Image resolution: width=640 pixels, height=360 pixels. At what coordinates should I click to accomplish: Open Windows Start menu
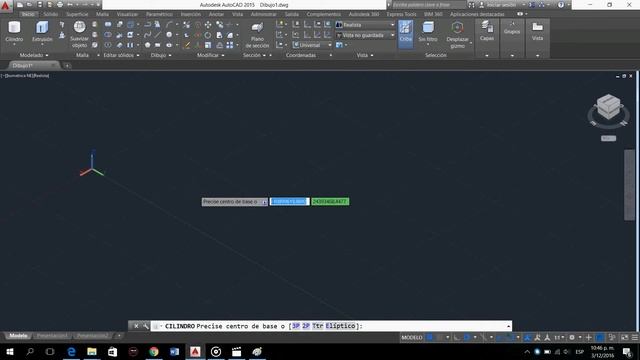[x=10, y=351]
